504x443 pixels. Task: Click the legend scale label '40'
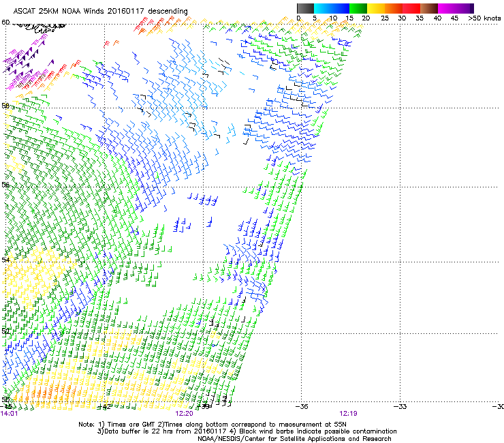point(437,18)
